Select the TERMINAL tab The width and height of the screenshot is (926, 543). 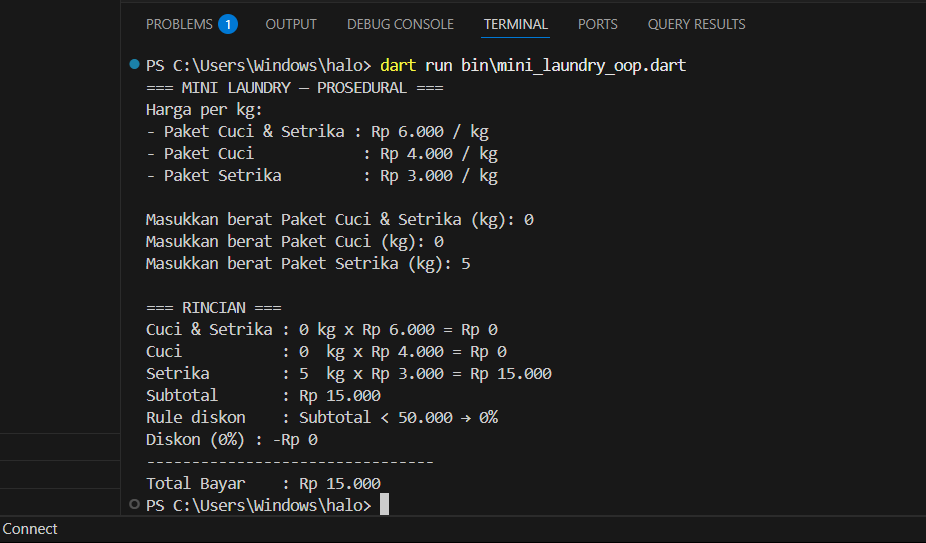(515, 24)
